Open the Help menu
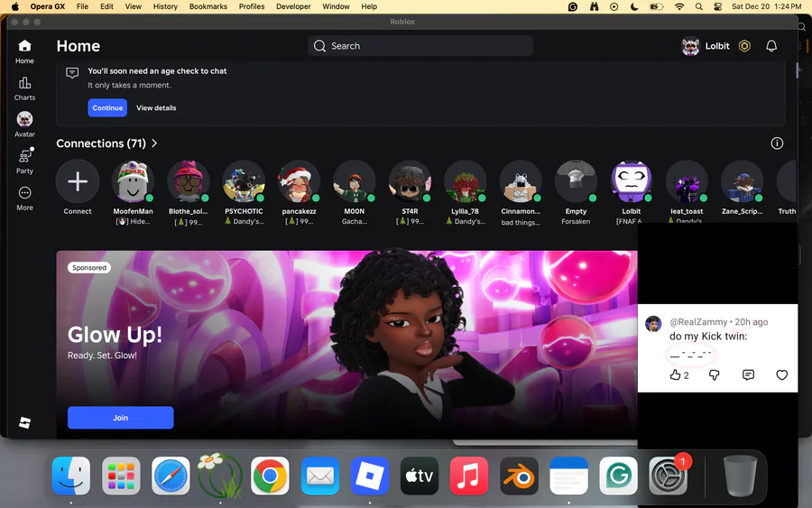812x508 pixels. pyautogui.click(x=369, y=6)
